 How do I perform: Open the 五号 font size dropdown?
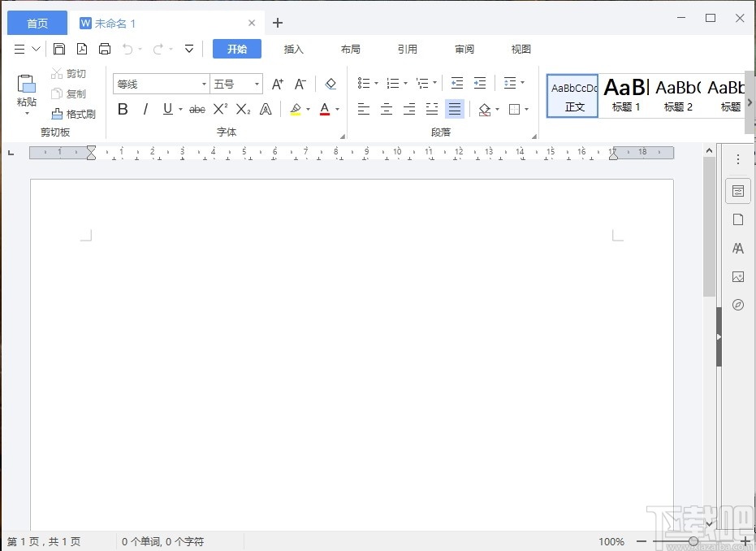coord(257,84)
